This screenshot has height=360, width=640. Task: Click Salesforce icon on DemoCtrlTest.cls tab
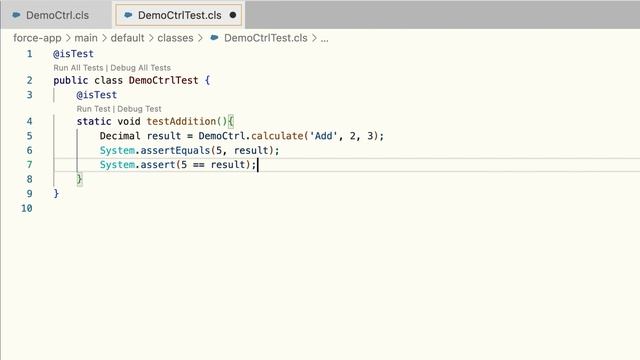(x=128, y=15)
